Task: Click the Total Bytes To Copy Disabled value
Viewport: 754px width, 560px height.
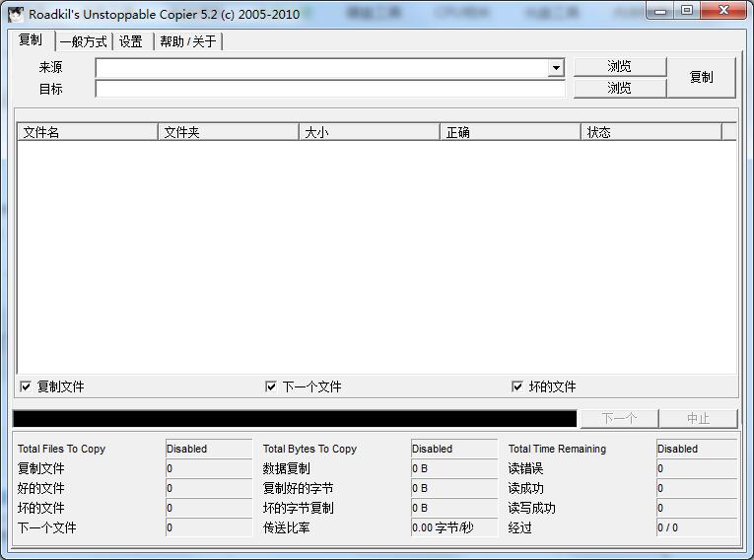Action: (x=454, y=449)
